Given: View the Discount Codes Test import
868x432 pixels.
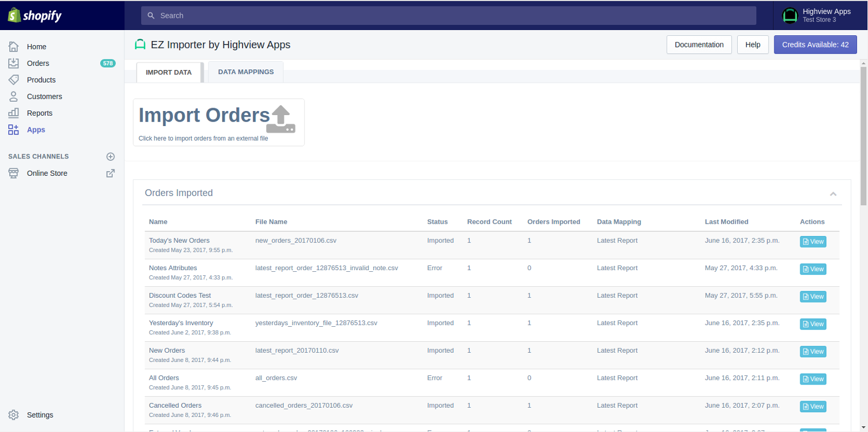Looking at the screenshot, I should (813, 297).
